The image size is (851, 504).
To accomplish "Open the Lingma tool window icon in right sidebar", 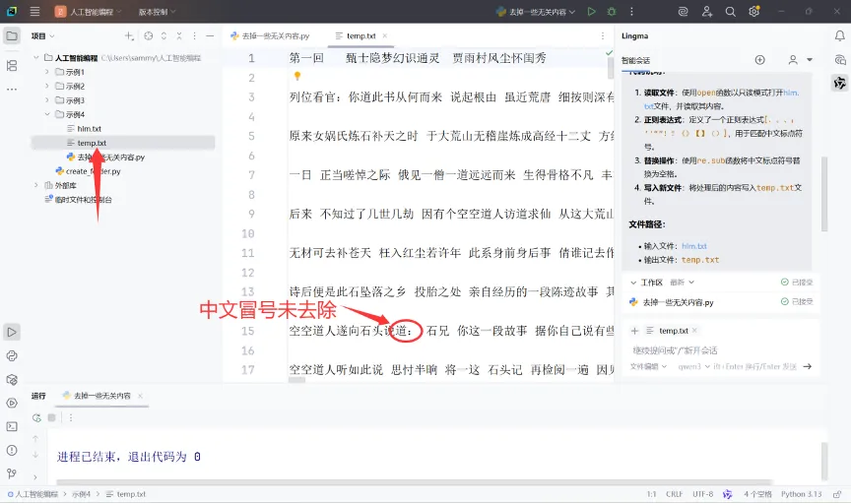I will pyautogui.click(x=839, y=83).
